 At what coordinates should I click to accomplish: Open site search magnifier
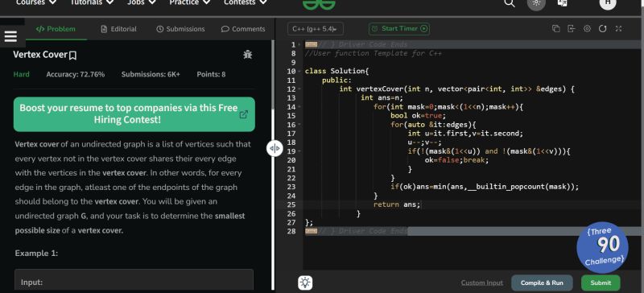(x=510, y=3)
